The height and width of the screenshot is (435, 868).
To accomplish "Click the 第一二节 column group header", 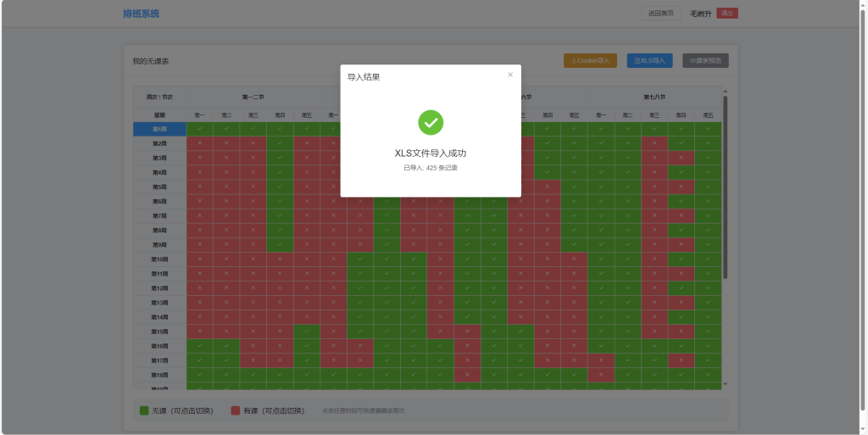I will coord(253,98).
